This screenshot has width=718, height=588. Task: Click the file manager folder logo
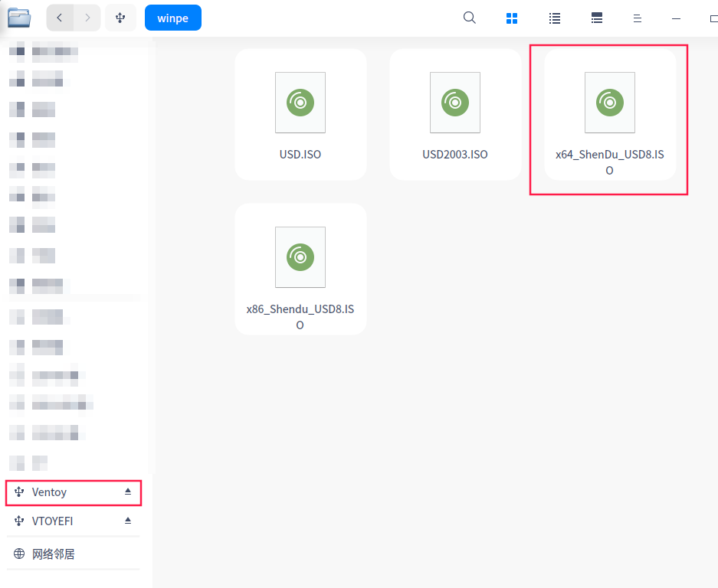[x=19, y=18]
